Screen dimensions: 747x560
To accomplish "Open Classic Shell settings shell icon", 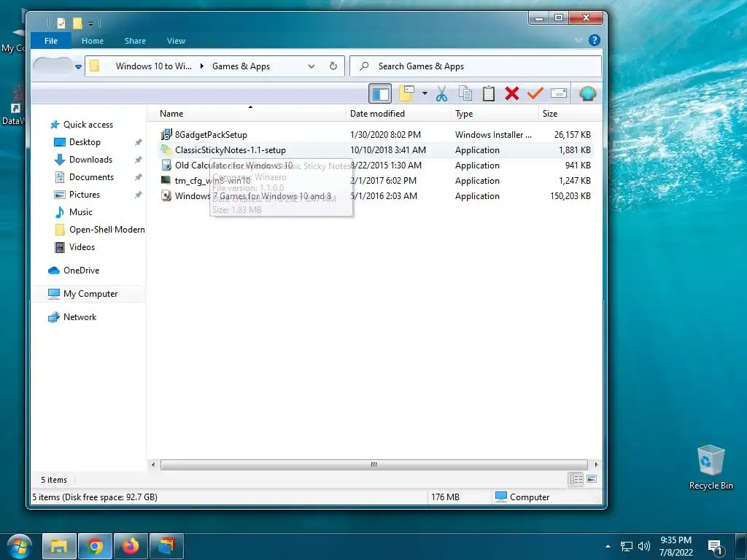I will click(588, 93).
